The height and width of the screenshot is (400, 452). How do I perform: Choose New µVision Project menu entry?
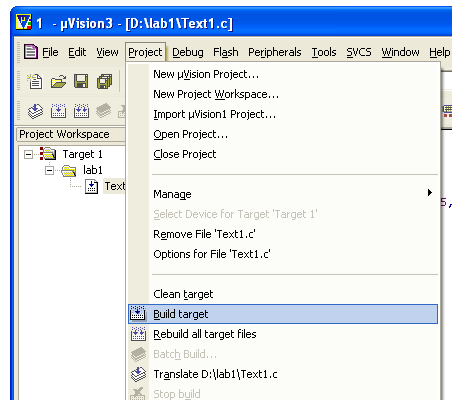click(283, 74)
